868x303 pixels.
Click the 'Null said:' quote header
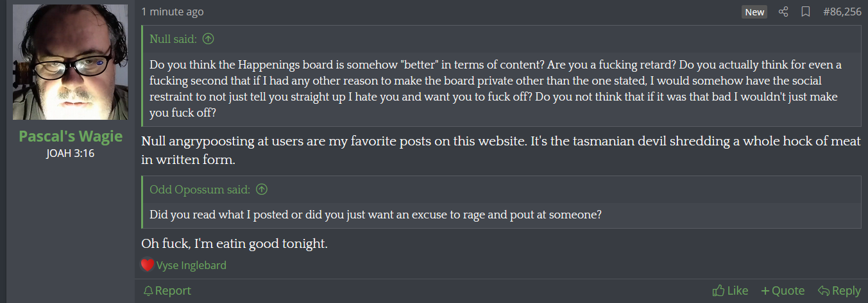(173, 39)
